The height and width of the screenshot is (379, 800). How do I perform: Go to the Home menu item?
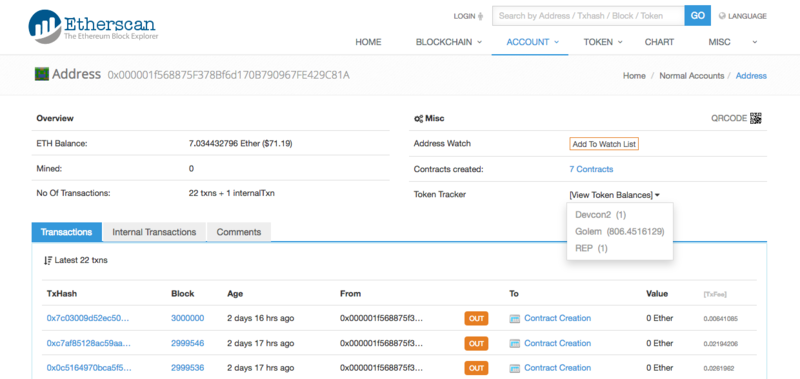click(368, 42)
